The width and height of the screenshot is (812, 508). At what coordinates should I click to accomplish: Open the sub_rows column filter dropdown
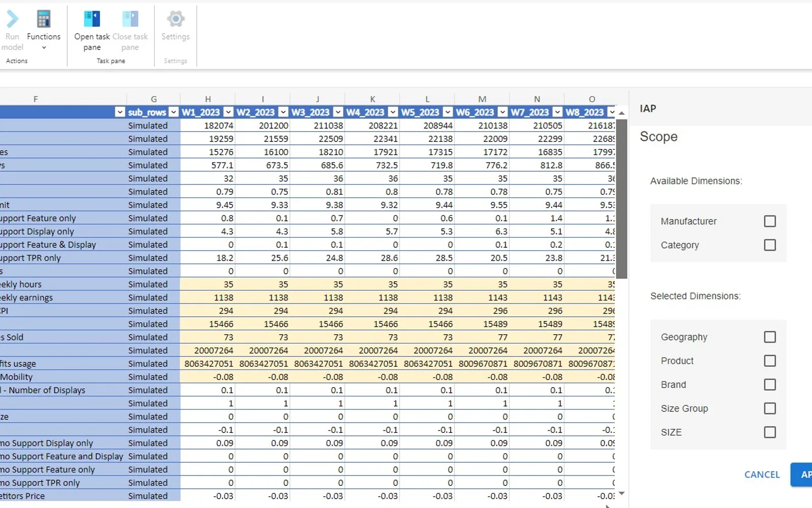(174, 112)
